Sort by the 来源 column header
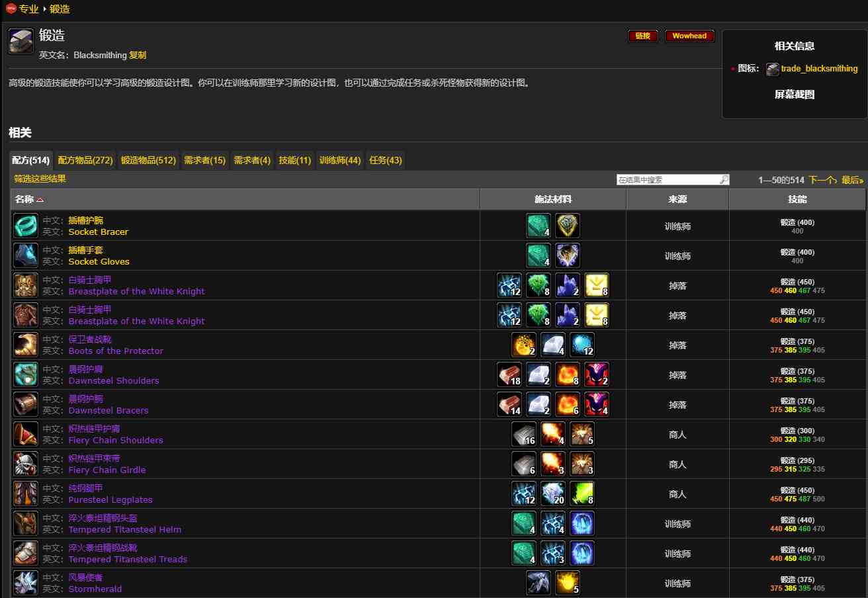The width and height of the screenshot is (868, 598). (x=677, y=199)
